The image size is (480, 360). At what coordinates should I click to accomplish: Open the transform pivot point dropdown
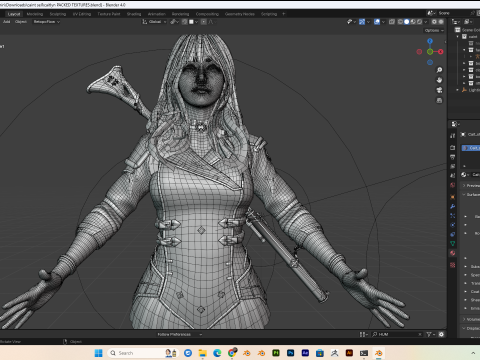[x=174, y=22]
